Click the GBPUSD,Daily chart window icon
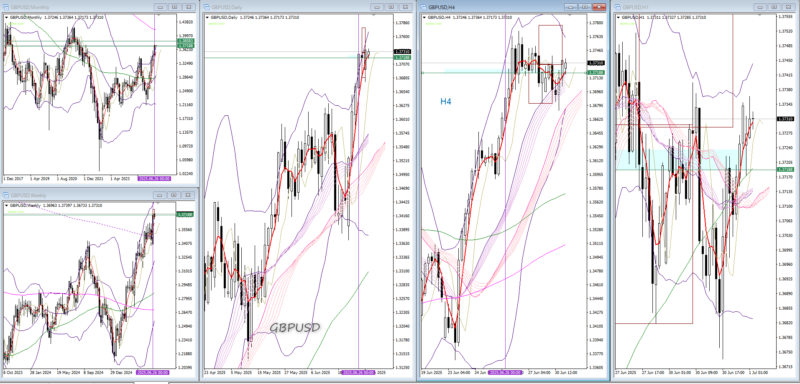Viewport: 800px width, 384px height. tap(207, 7)
